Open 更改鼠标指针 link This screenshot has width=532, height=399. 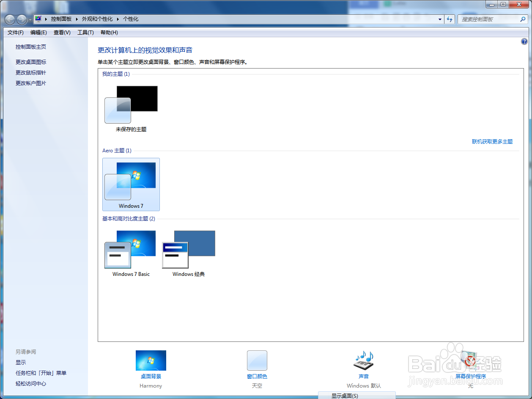(x=31, y=73)
